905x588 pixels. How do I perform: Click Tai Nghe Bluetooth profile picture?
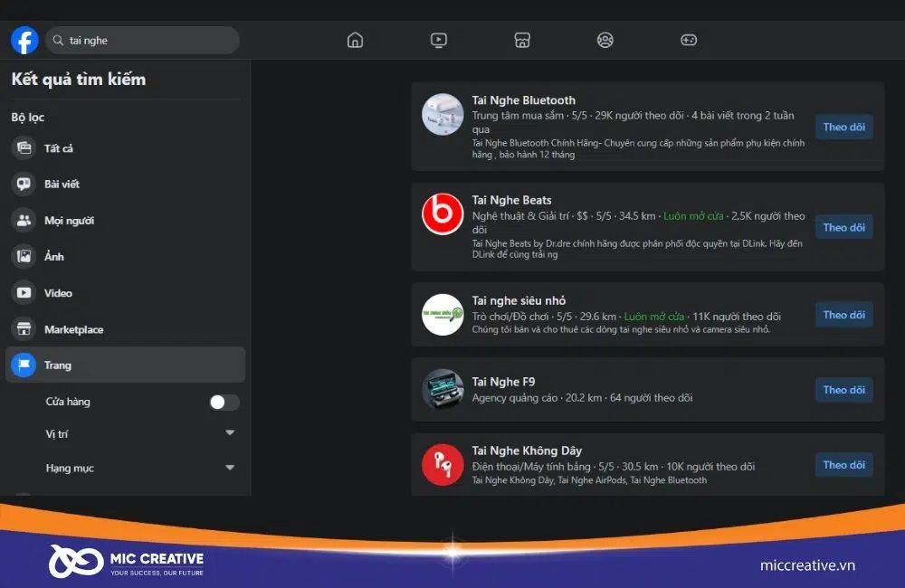point(443,114)
